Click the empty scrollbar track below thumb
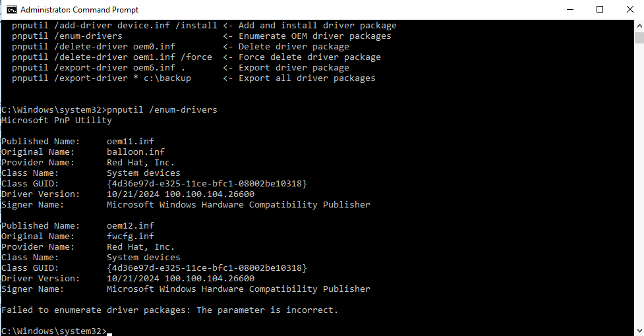Screen dimensions: 644x336 click(638, 198)
